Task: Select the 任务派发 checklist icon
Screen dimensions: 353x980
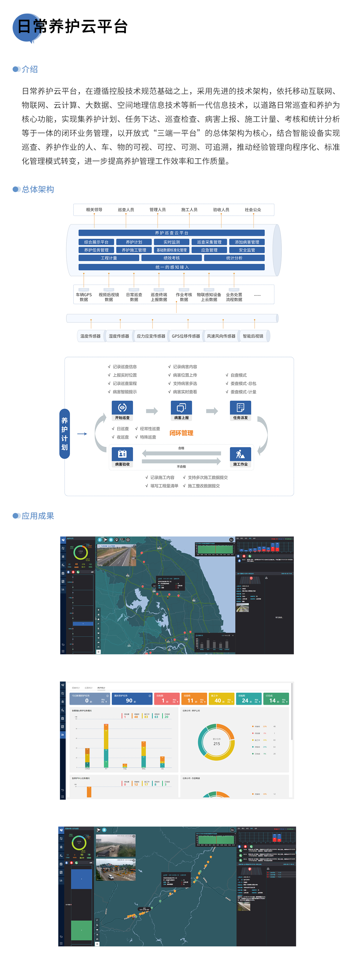Action: pos(240,407)
